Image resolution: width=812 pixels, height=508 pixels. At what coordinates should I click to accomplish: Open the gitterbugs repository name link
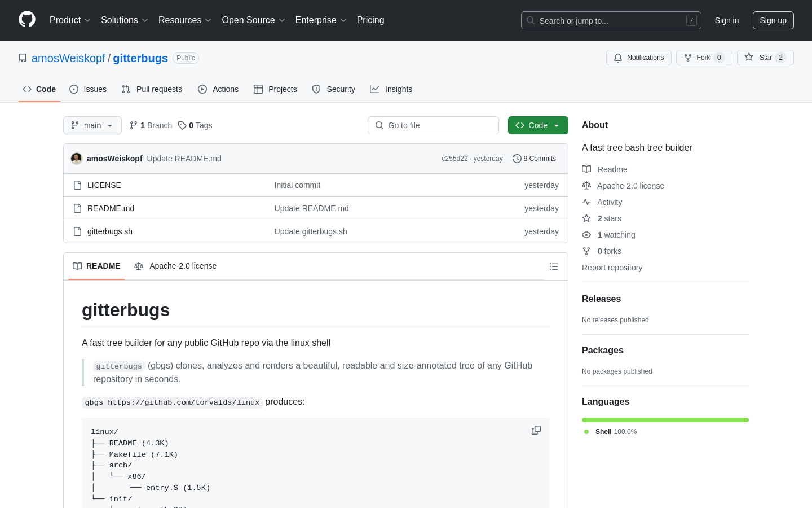tap(140, 58)
